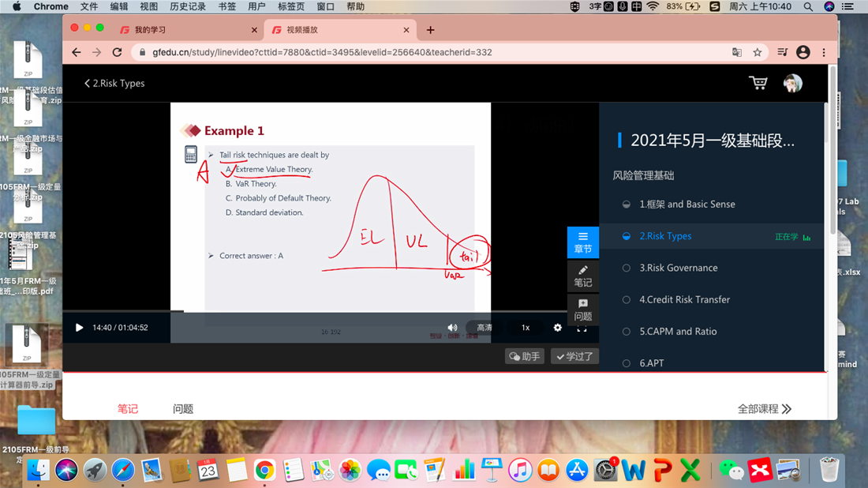The image size is (868, 488).
Task: Open the 1x playback speed selector
Action: [x=526, y=328]
